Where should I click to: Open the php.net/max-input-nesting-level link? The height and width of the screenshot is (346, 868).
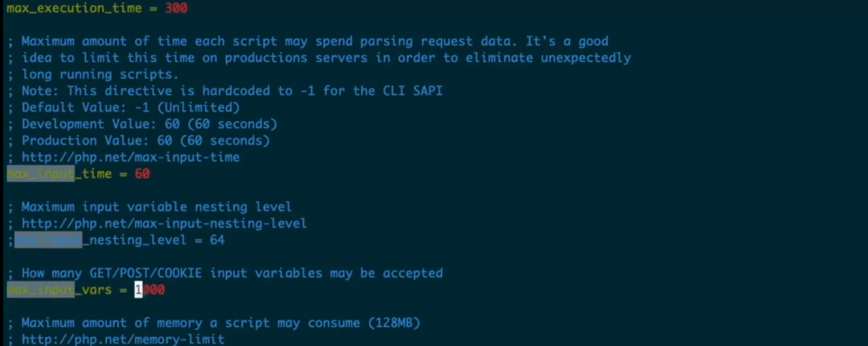[164, 223]
